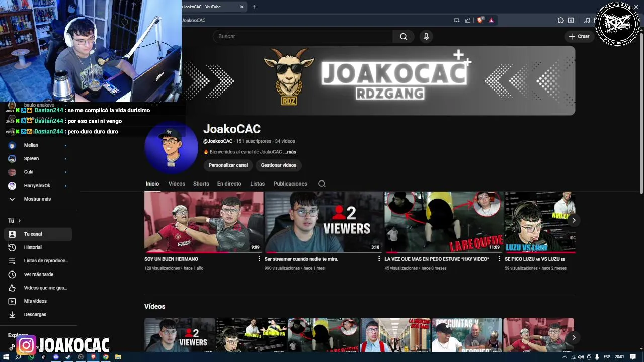Image resolution: width=644 pixels, height=362 pixels.
Task: Open more options for LA VEZ QUE MAS video
Action: 499,259
